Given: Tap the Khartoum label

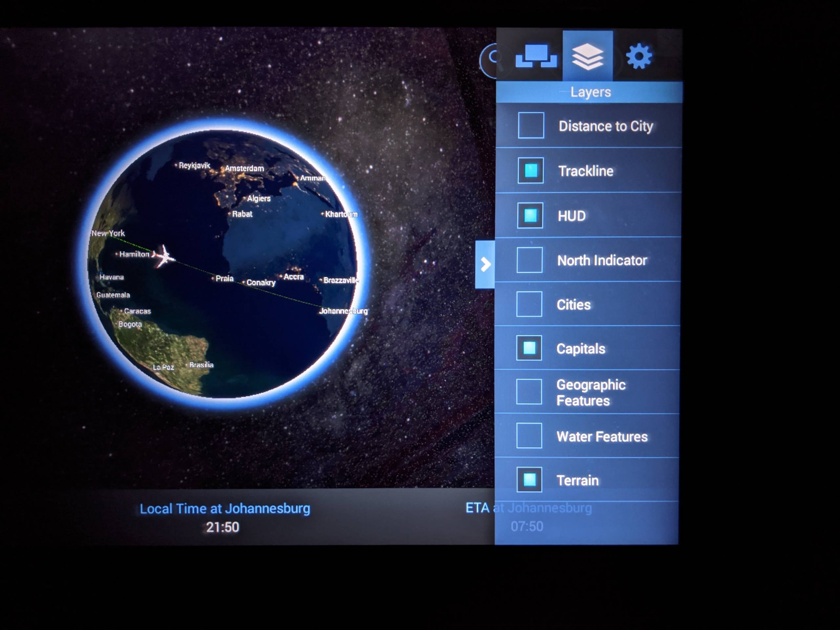Looking at the screenshot, I should [341, 214].
